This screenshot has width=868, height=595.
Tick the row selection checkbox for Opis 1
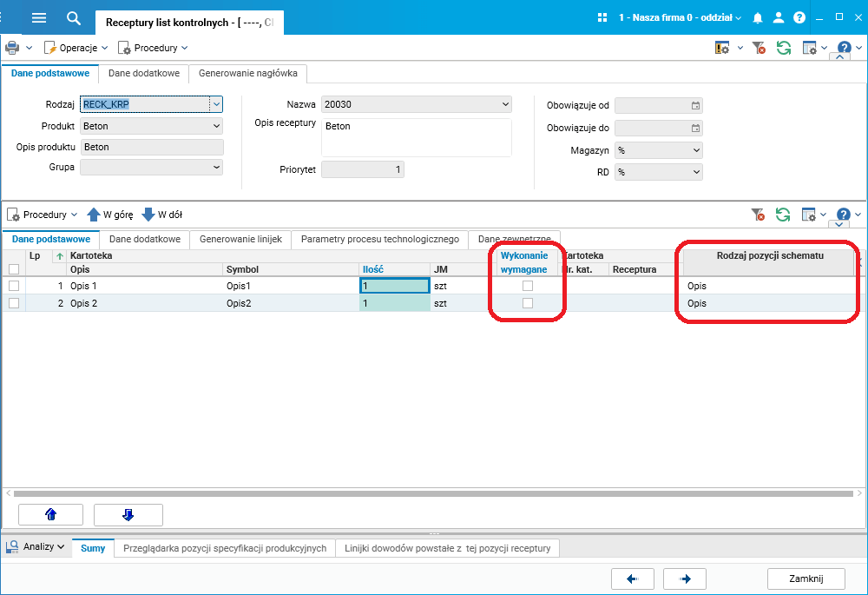[14, 286]
